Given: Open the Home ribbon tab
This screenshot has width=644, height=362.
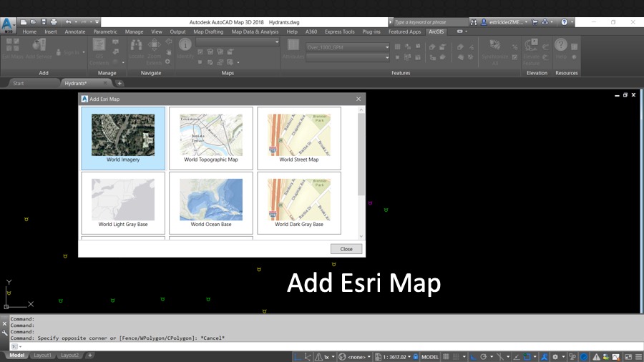Looking at the screenshot, I should coord(29,31).
